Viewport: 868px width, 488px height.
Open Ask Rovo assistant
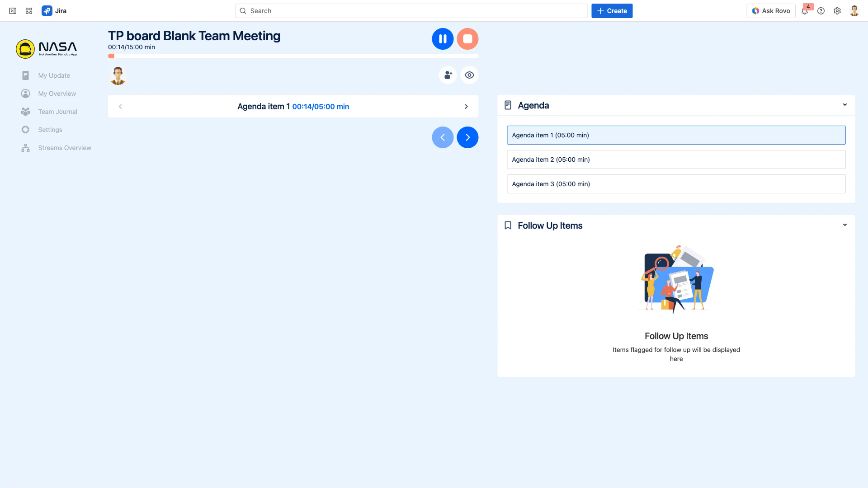click(771, 10)
